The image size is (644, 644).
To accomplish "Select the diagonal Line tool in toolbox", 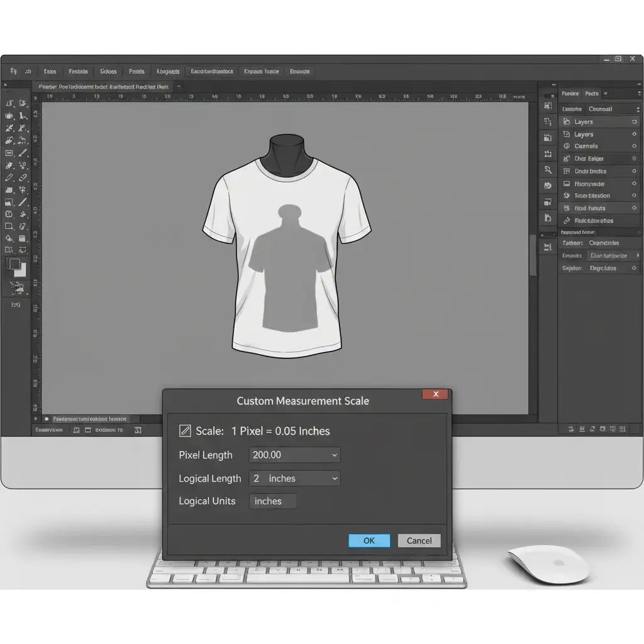I will 23,203.
